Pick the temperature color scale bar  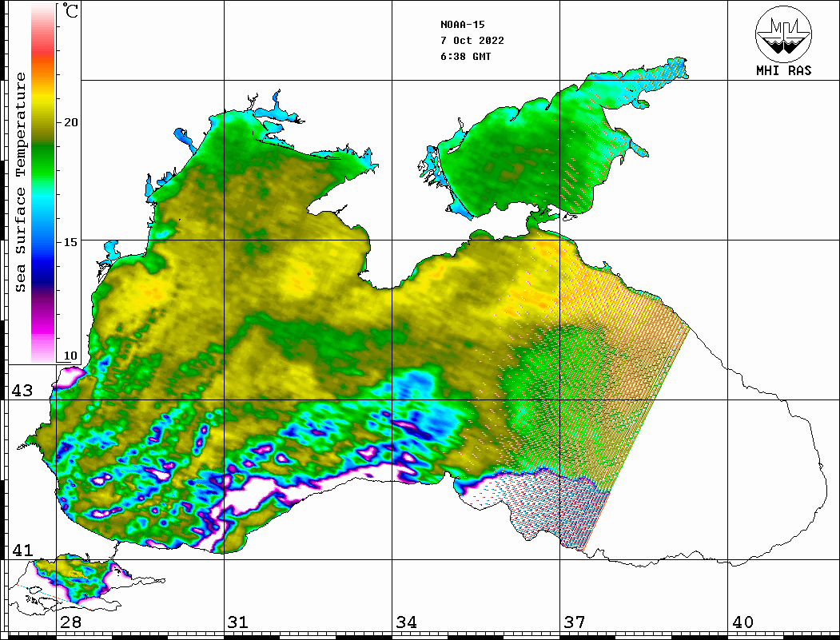coord(43,183)
